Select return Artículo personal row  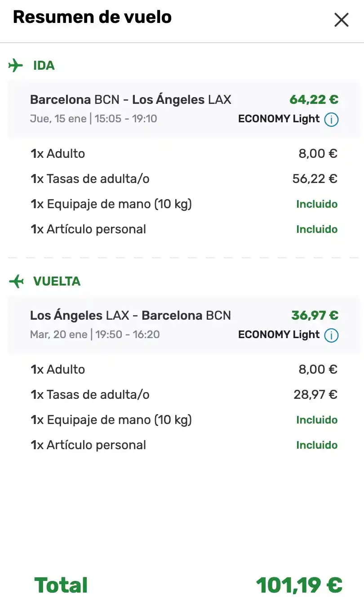184,445
